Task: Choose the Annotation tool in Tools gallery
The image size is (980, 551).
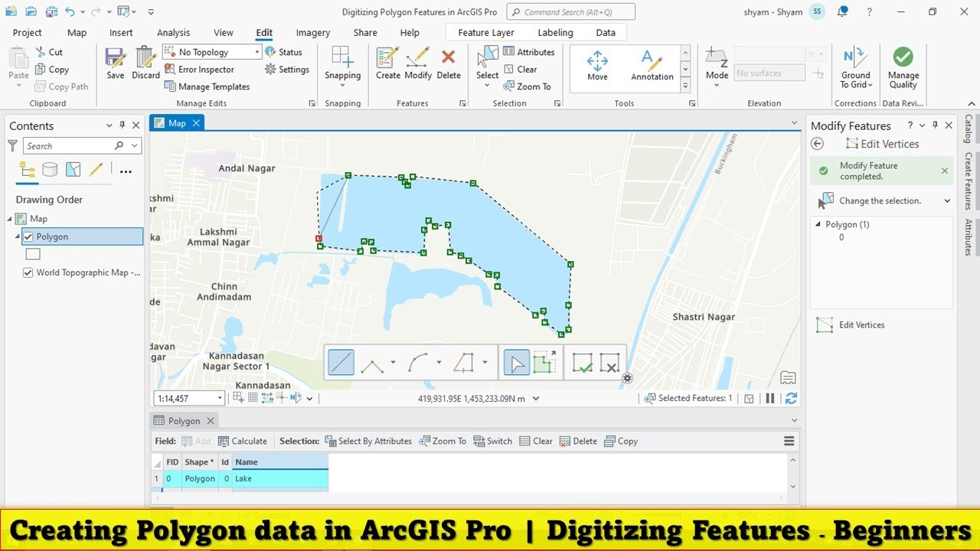Action: point(652,66)
